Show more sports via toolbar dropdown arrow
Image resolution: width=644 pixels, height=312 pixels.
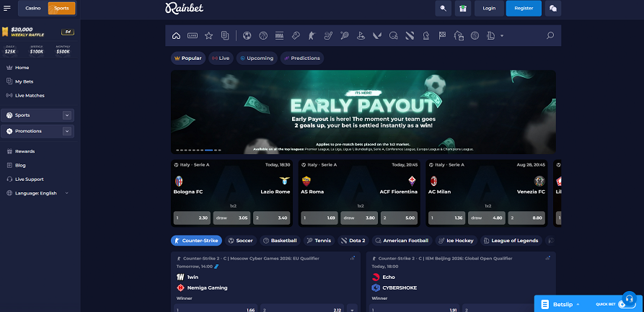[502, 36]
